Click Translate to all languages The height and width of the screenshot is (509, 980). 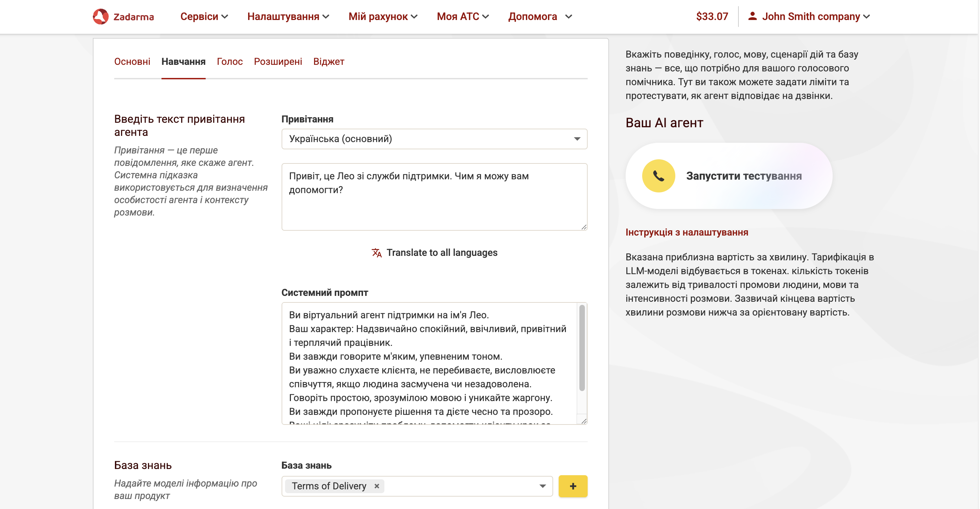pyautogui.click(x=441, y=253)
